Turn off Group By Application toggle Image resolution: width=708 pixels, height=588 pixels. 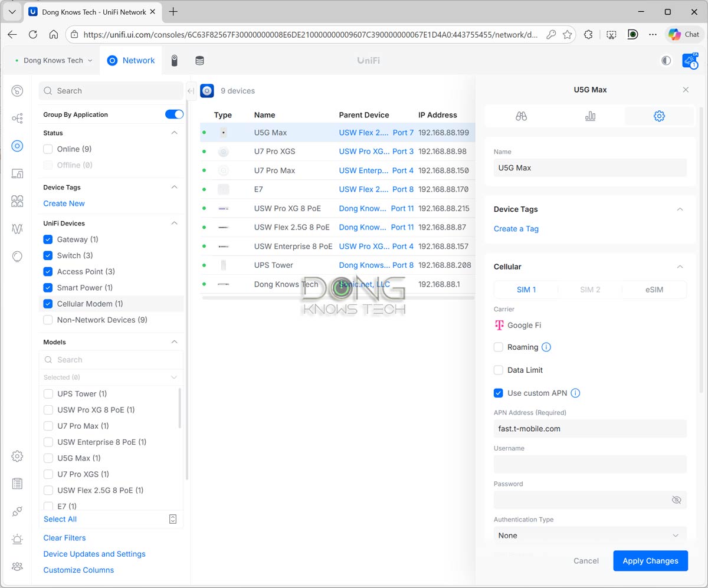pyautogui.click(x=174, y=114)
